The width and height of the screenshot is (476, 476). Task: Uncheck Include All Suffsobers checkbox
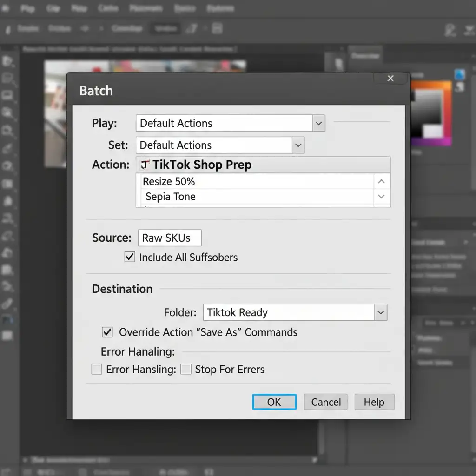pos(130,257)
